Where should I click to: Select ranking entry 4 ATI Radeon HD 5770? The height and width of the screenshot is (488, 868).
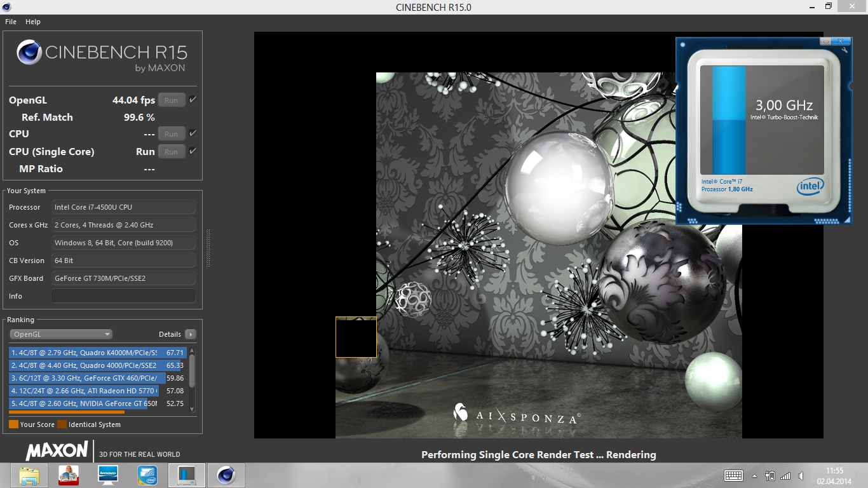pos(97,391)
